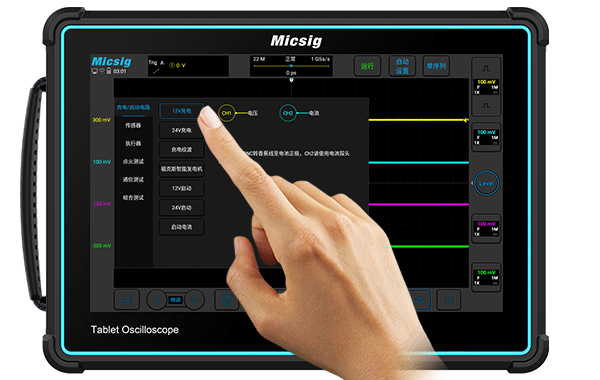The width and height of the screenshot is (600, 380).
Task: Click the save file icon
Action: click(226, 300)
